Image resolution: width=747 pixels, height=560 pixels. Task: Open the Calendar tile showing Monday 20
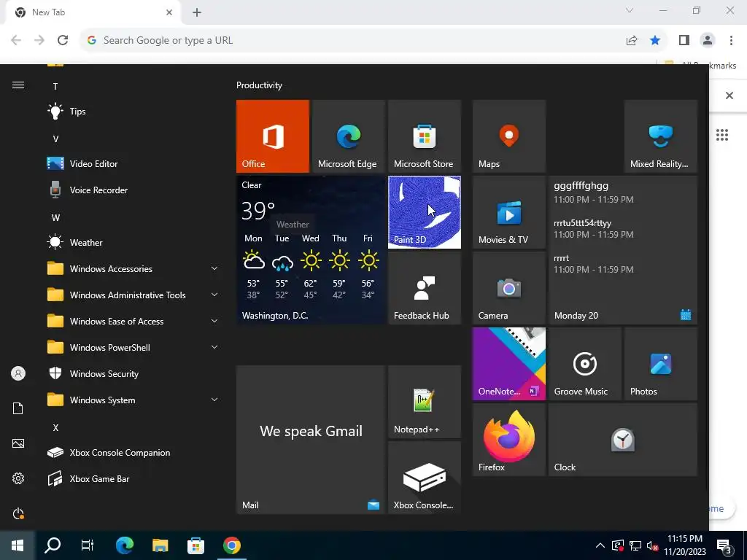pyautogui.click(x=623, y=250)
